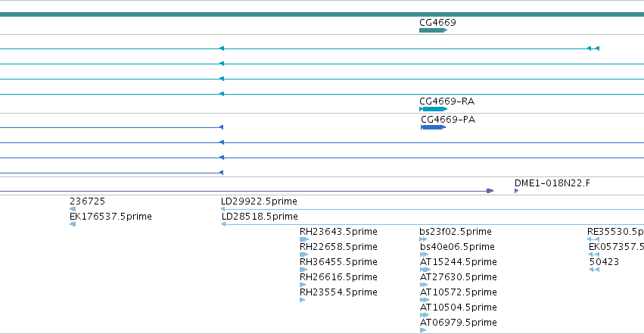Click the dark teal chromosome bar at top
Screen dimensions: 644x334
(322, 14)
